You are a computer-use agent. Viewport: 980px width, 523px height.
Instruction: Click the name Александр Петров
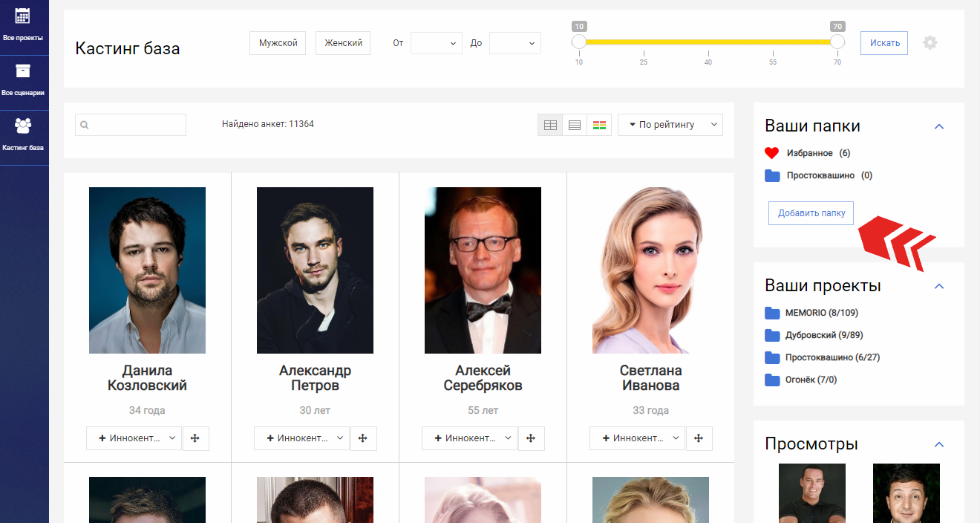pos(315,378)
